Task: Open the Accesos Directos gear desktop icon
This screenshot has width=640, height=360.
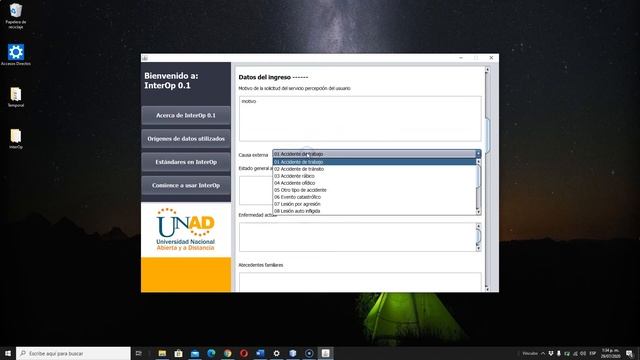Action: point(16,55)
